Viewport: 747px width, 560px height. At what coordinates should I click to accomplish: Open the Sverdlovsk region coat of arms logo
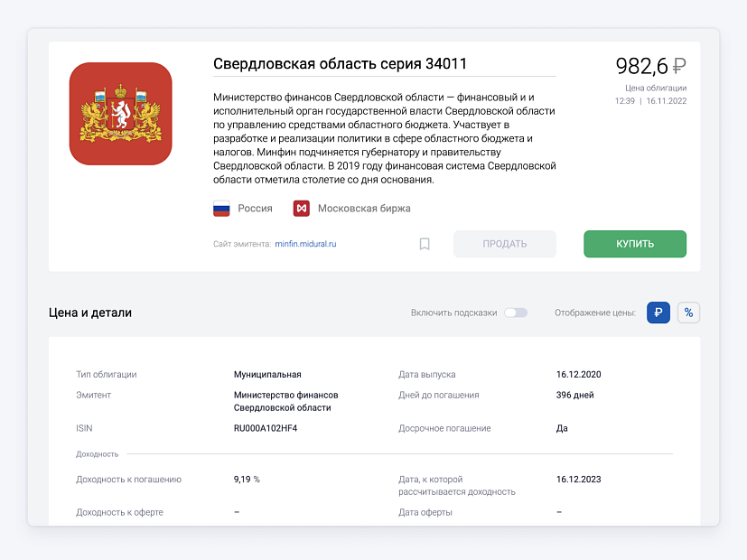click(x=120, y=113)
